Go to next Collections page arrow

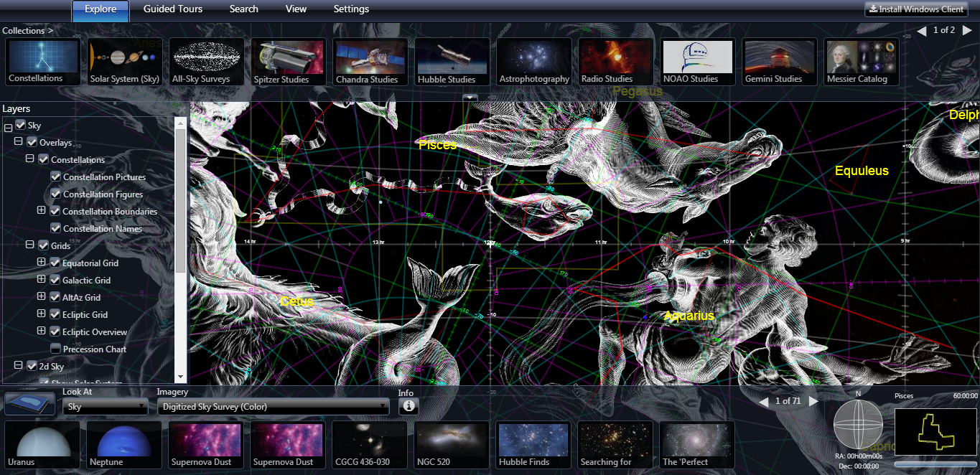(x=966, y=30)
